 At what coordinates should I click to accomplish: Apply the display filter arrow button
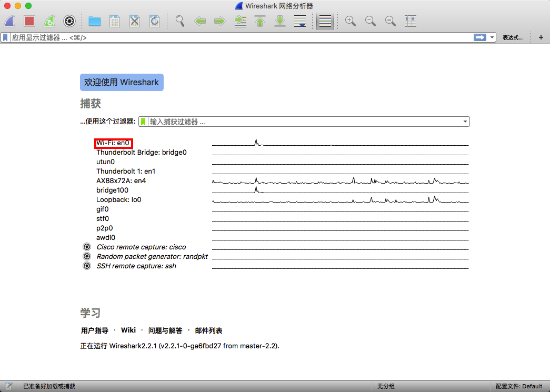click(480, 37)
